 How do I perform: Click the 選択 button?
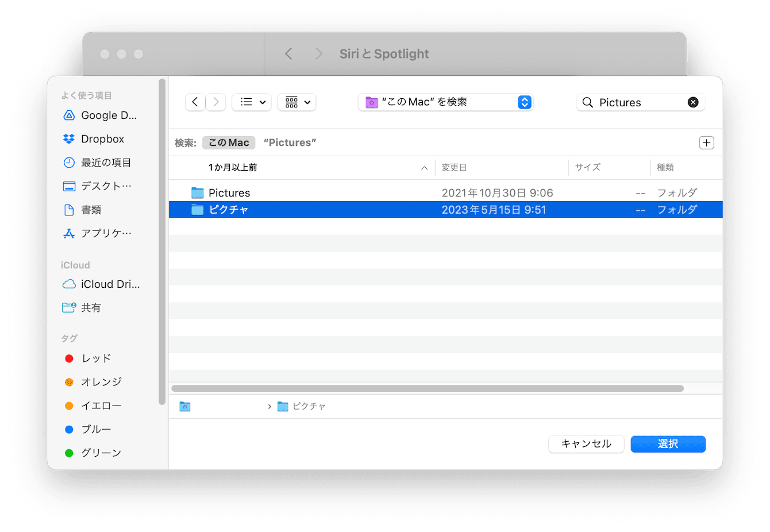[668, 444]
